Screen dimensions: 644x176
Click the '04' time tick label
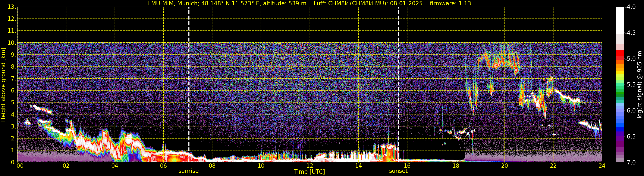tap(115, 166)
